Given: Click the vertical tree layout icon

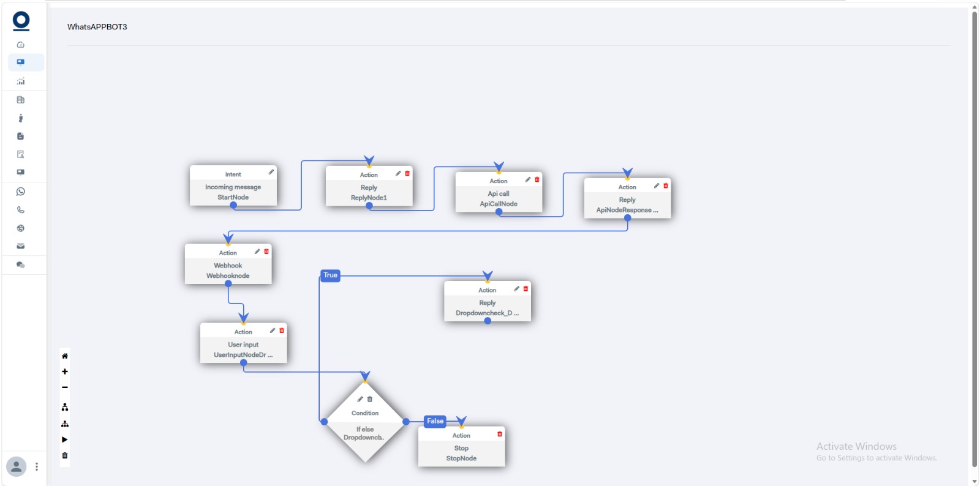Looking at the screenshot, I should [65, 407].
